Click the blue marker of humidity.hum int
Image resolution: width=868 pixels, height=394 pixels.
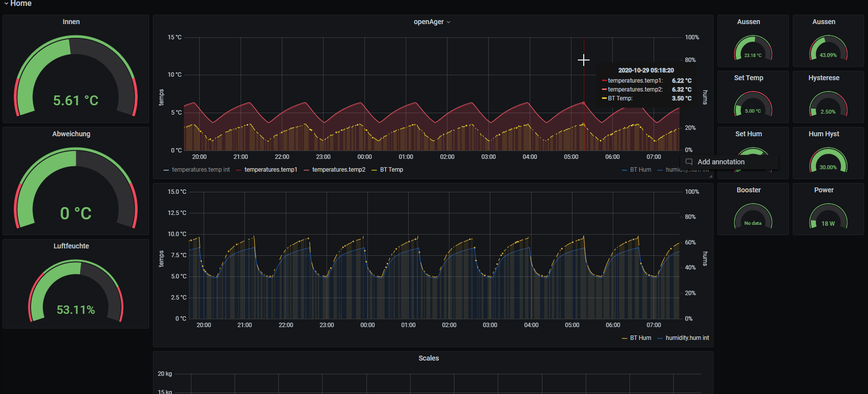[x=660, y=338]
